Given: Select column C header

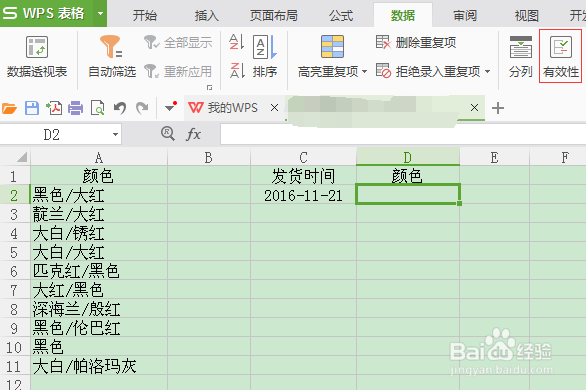Looking at the screenshot, I should (x=303, y=157).
